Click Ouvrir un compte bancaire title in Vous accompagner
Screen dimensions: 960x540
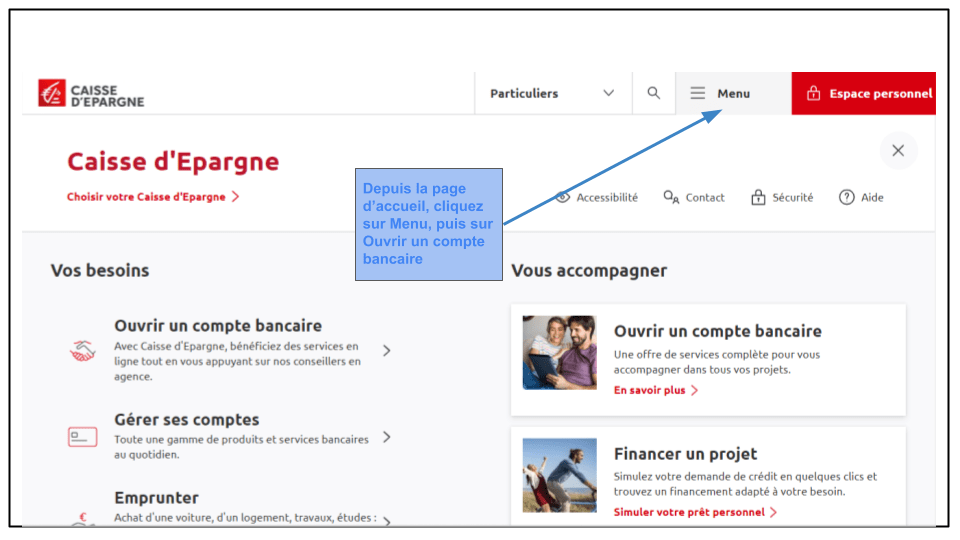coord(718,331)
